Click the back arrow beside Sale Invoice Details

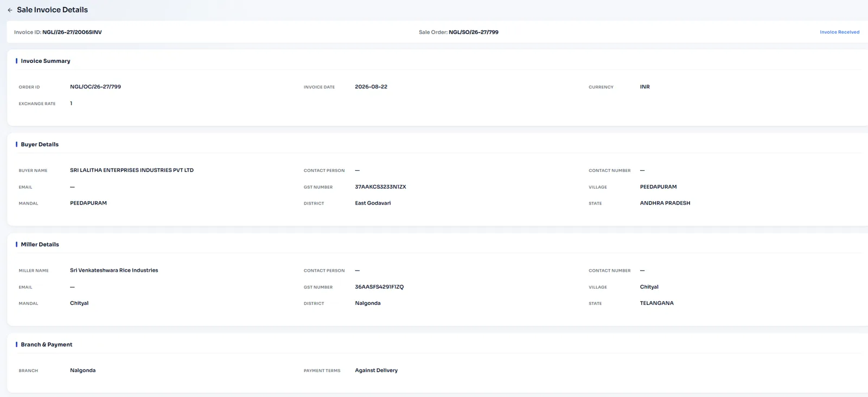coord(10,10)
